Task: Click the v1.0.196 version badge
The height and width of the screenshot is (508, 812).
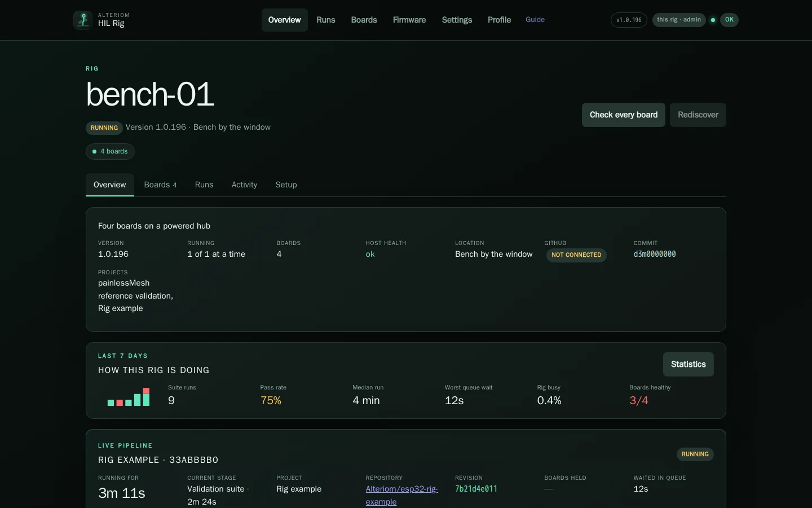Action: (629, 20)
